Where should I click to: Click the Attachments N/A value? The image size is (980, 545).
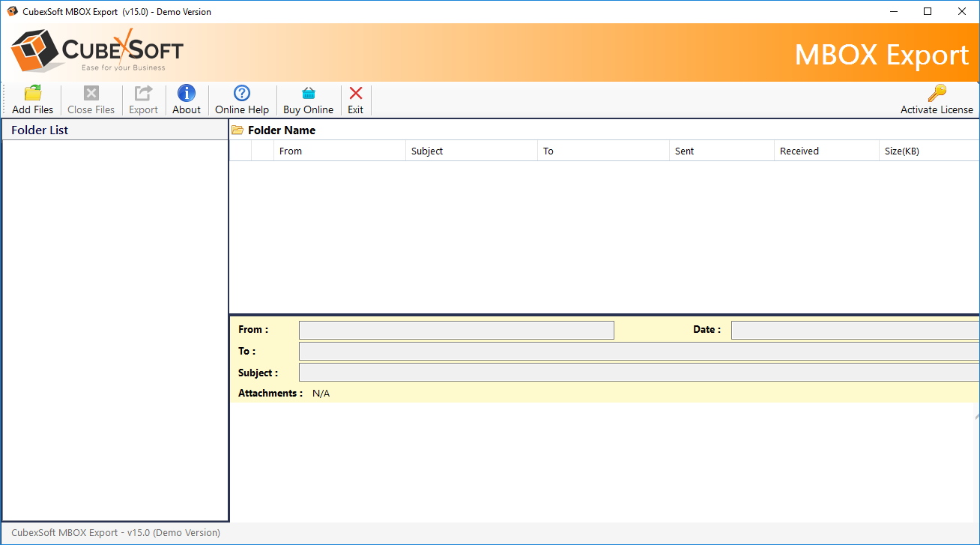[x=321, y=394]
